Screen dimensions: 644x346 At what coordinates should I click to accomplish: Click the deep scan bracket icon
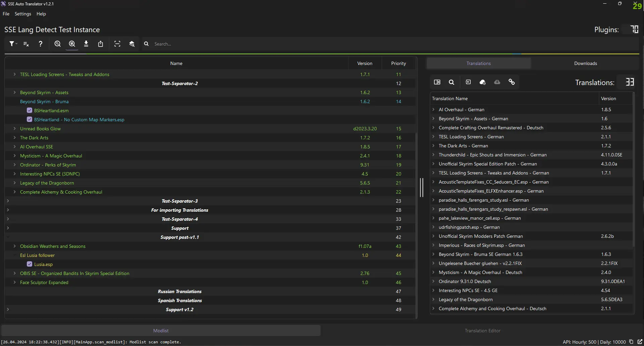(117, 44)
